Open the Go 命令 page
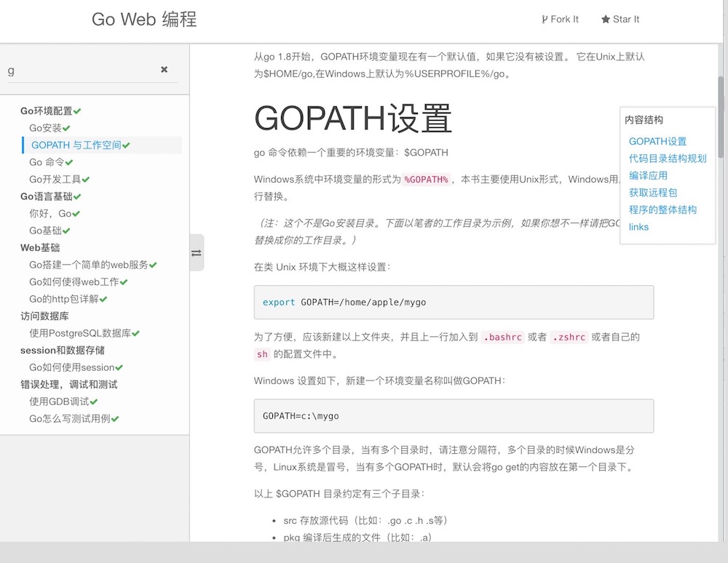 [x=47, y=162]
